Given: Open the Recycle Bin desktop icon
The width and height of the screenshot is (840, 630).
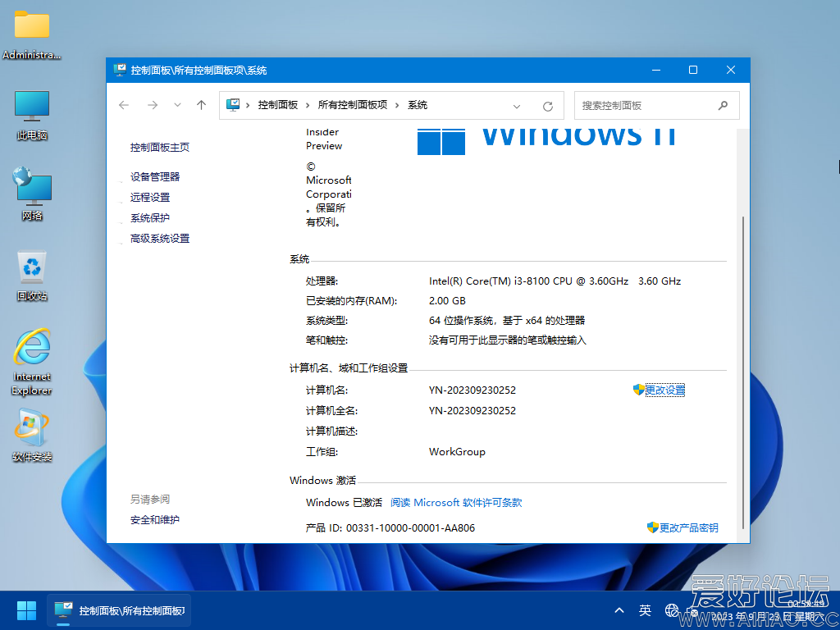Looking at the screenshot, I should [32, 275].
